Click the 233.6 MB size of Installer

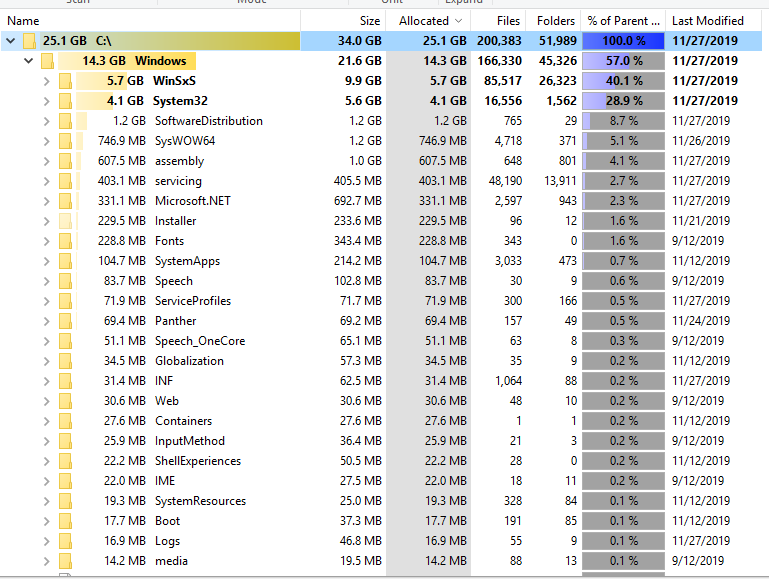click(x=358, y=221)
